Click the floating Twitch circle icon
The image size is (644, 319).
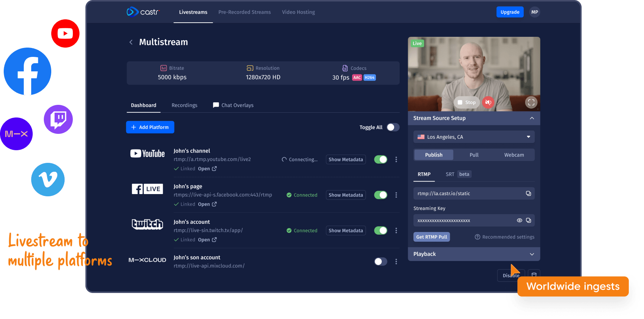[x=58, y=119]
